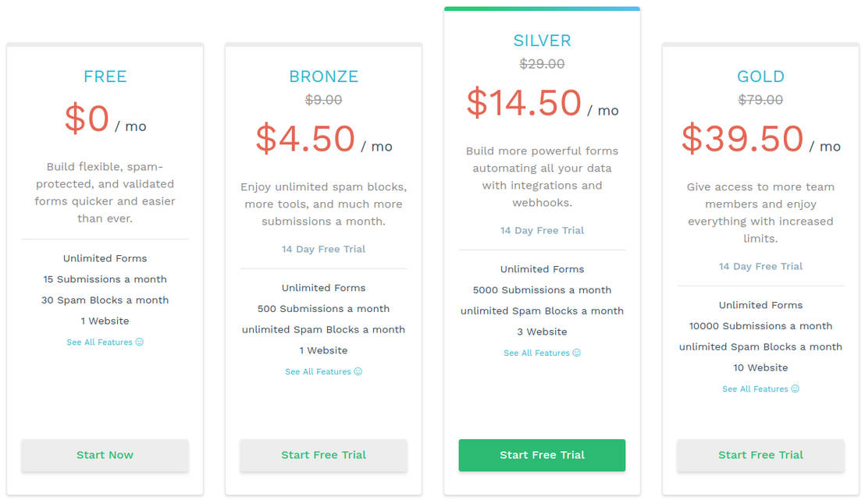Click the 14 Day Free Trial text under Bronze
The image size is (865, 504).
click(x=323, y=250)
